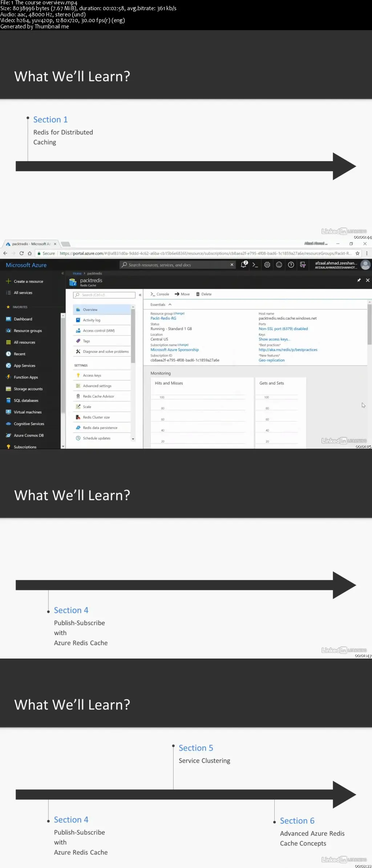Open the Redis best practices URL

click(288, 350)
